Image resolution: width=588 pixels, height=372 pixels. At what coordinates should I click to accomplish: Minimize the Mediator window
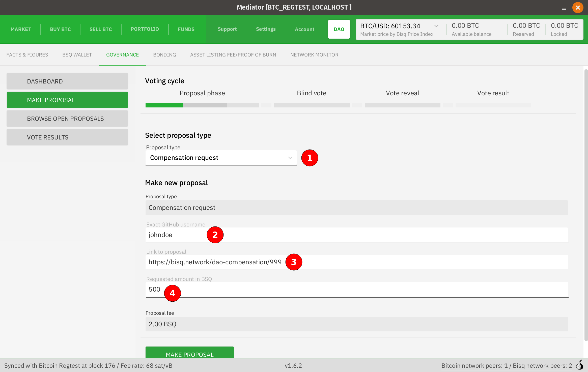coord(564,9)
